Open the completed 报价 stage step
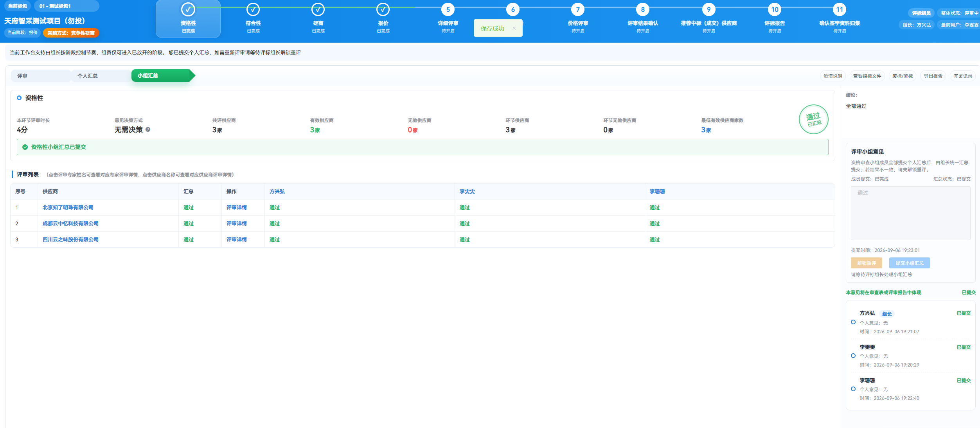 pos(383,19)
